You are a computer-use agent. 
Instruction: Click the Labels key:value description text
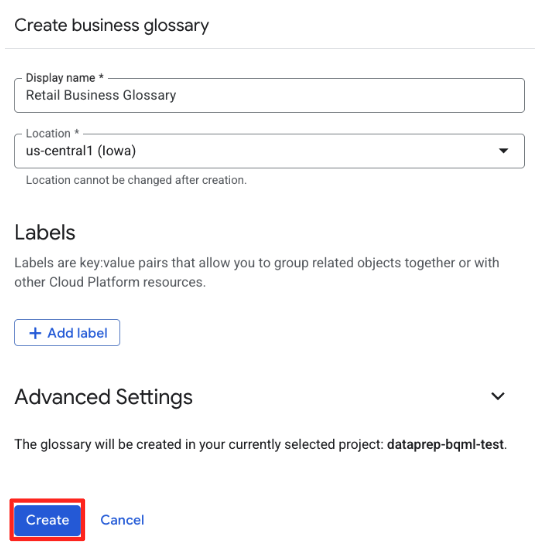[257, 272]
